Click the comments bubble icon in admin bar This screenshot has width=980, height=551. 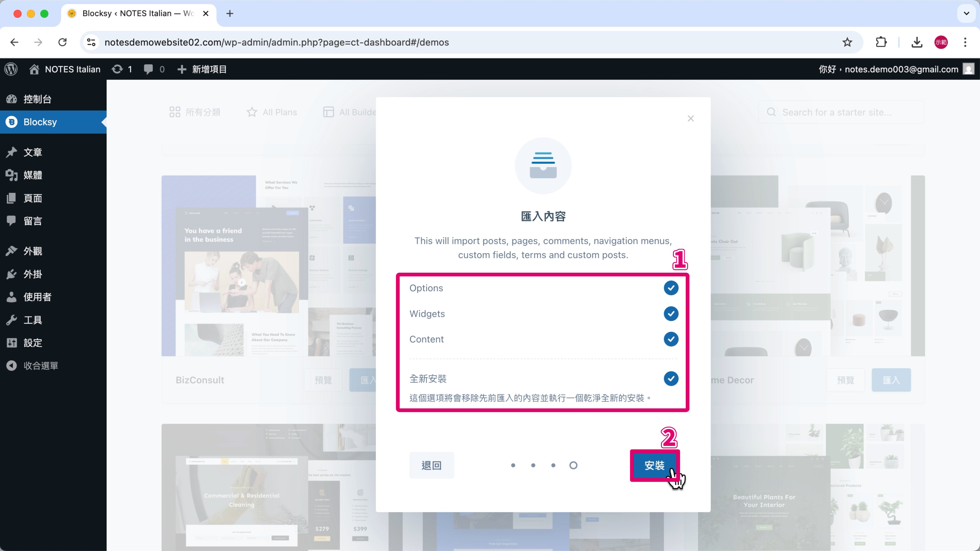(x=148, y=69)
